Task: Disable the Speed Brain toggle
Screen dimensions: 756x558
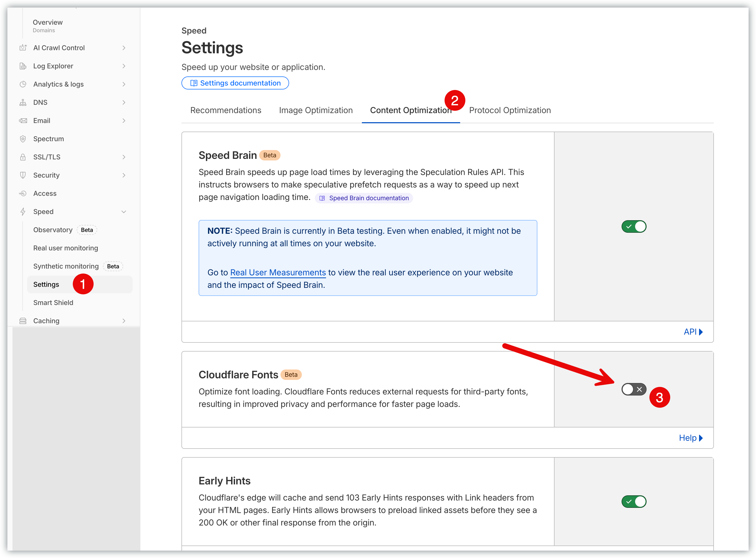Action: pos(634,227)
